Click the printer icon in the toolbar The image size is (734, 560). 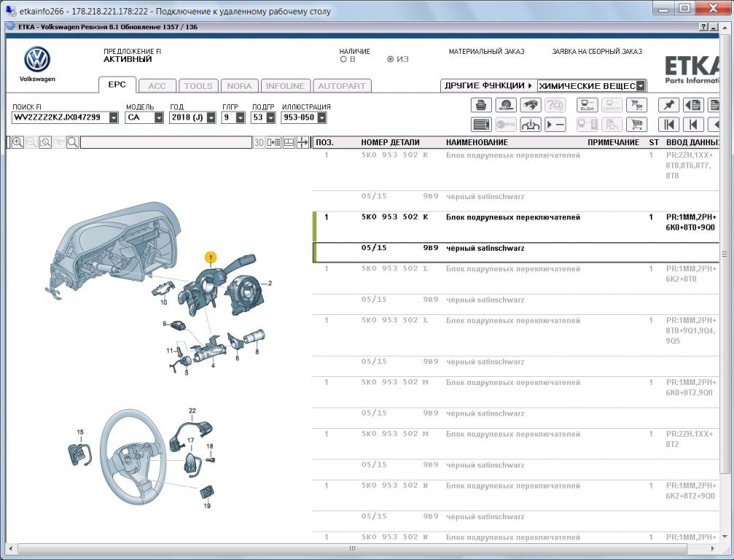tap(481, 105)
